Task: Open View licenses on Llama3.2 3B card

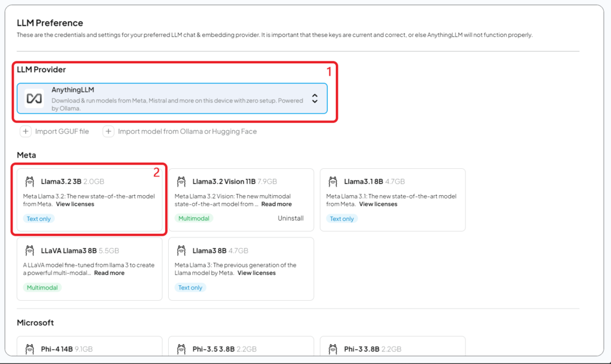Action: tap(75, 204)
